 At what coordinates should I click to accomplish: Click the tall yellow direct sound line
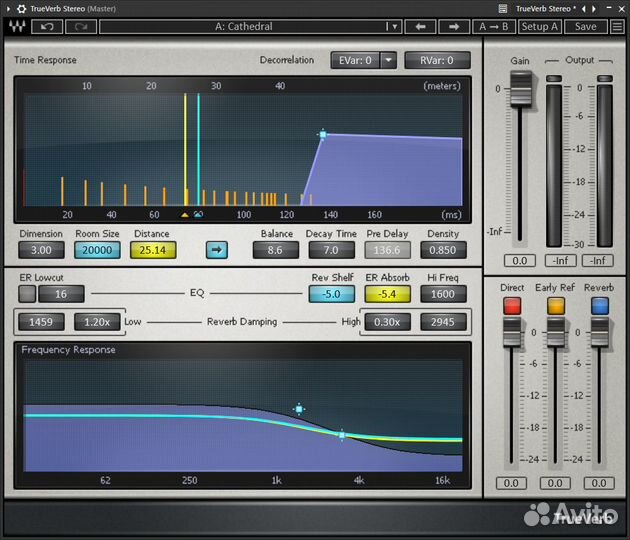[185, 149]
